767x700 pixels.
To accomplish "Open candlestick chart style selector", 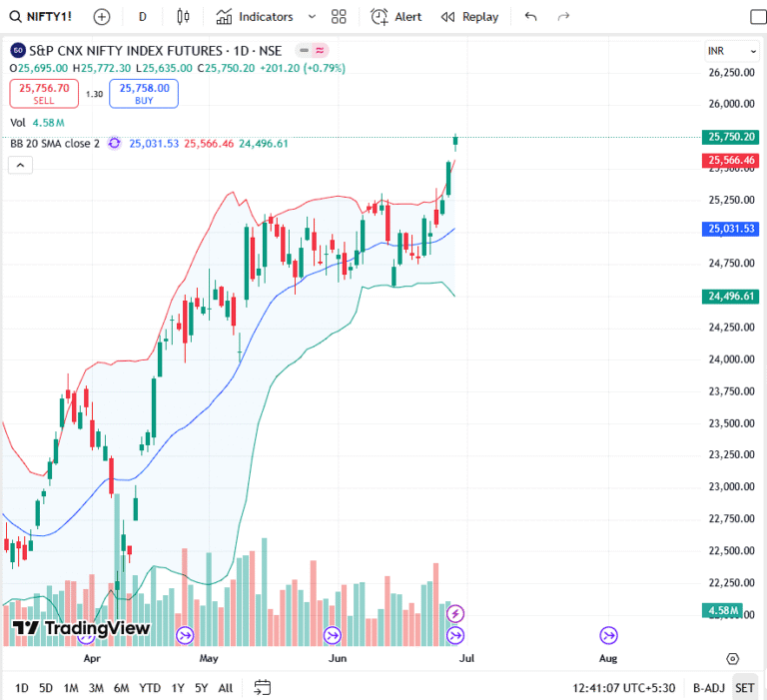I will [183, 17].
